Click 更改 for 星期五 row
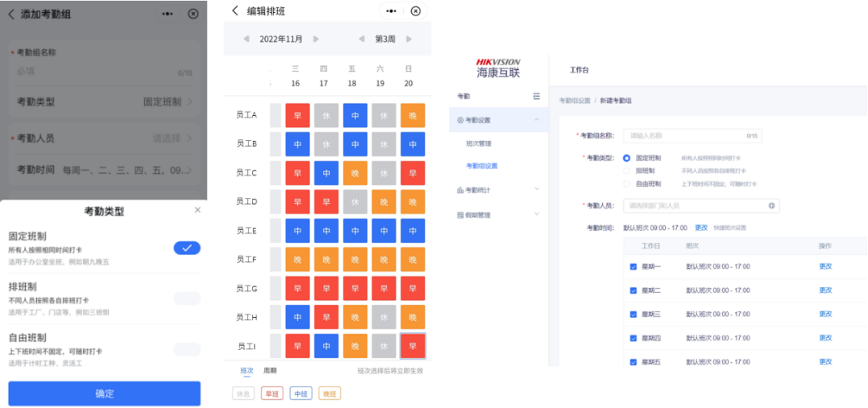The height and width of the screenshot is (408, 868). coord(825,361)
